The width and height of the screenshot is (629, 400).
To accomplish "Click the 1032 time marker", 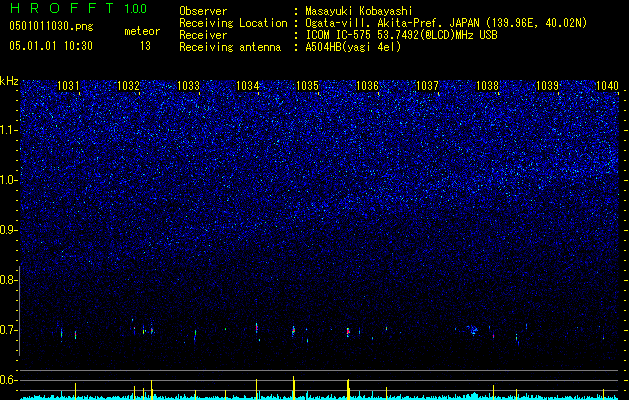I will [128, 85].
